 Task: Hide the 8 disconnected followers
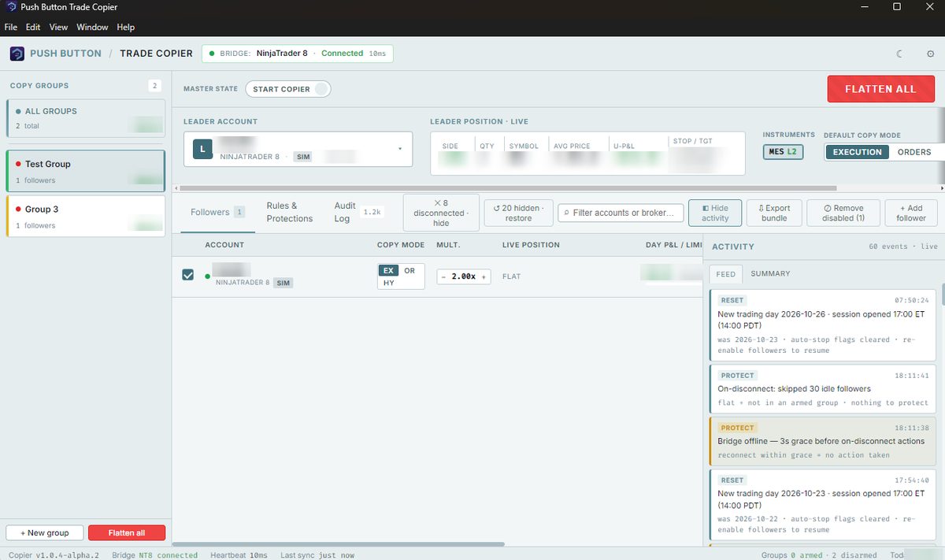coord(441,213)
